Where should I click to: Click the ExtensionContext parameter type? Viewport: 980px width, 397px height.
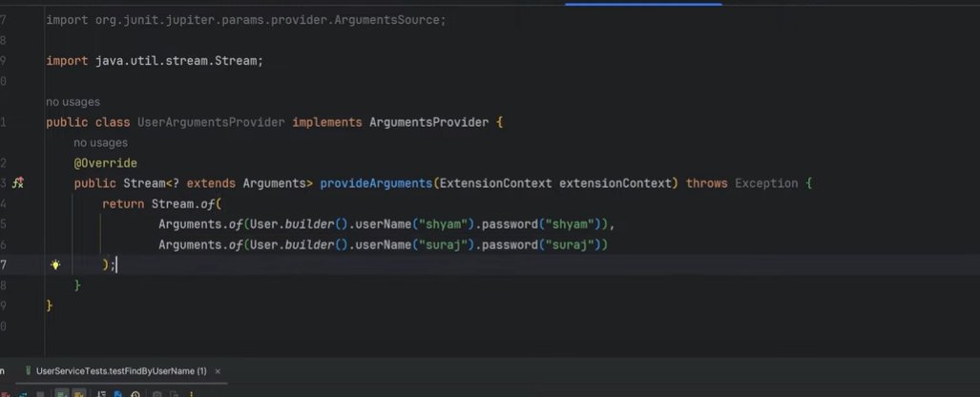pos(495,183)
